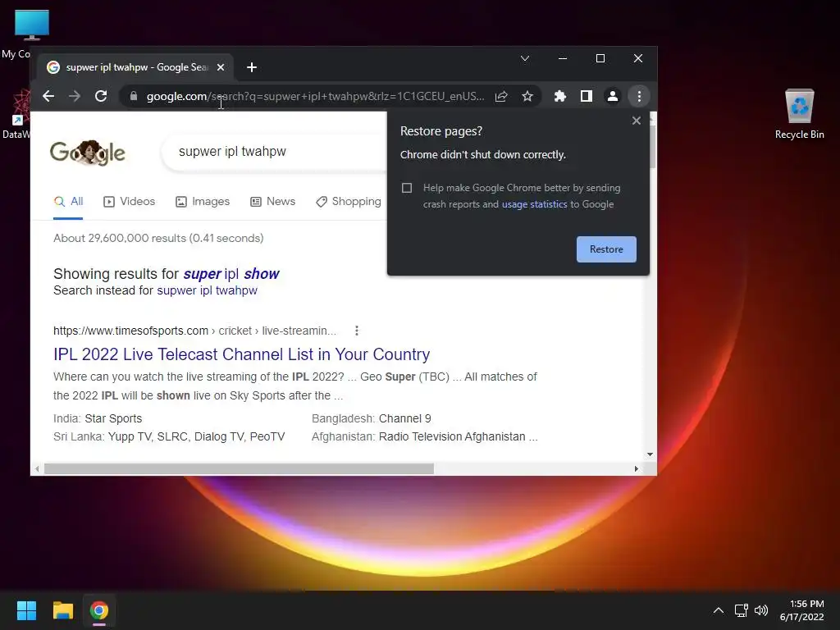Reload the Google search page
Image resolution: width=840 pixels, height=630 pixels.
101,97
